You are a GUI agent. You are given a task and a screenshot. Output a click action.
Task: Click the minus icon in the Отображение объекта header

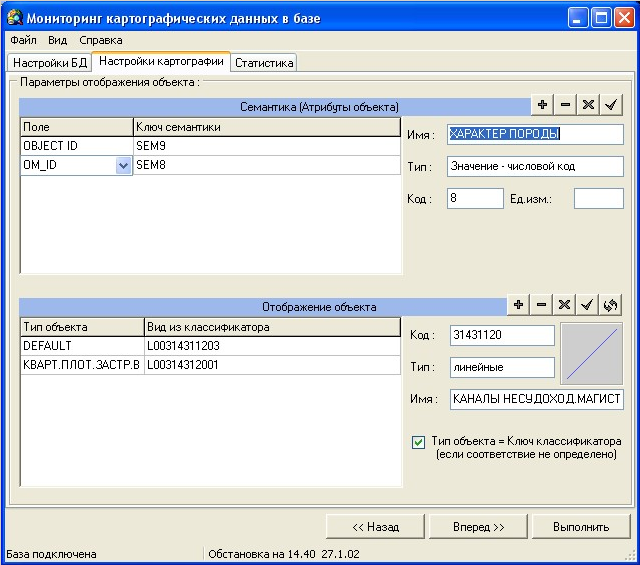(542, 304)
